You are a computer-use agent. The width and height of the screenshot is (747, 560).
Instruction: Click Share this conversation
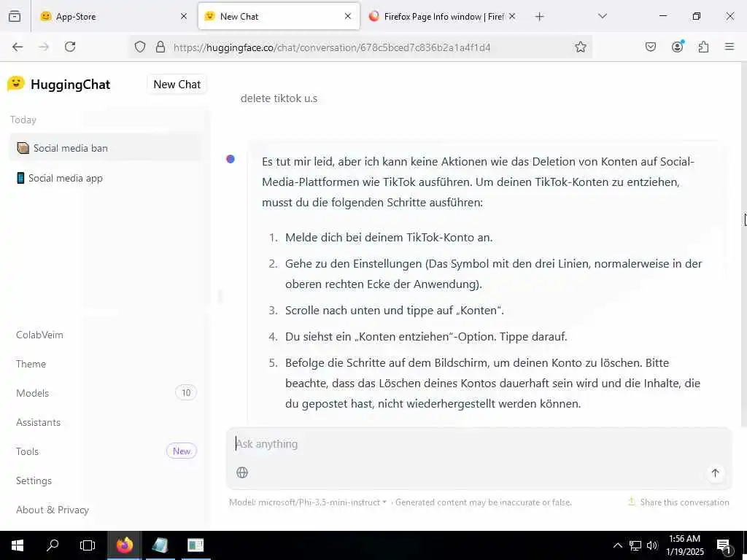coord(679,502)
